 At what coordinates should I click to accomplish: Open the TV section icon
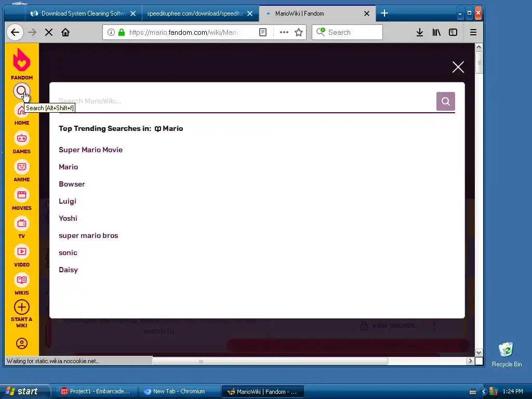22,223
